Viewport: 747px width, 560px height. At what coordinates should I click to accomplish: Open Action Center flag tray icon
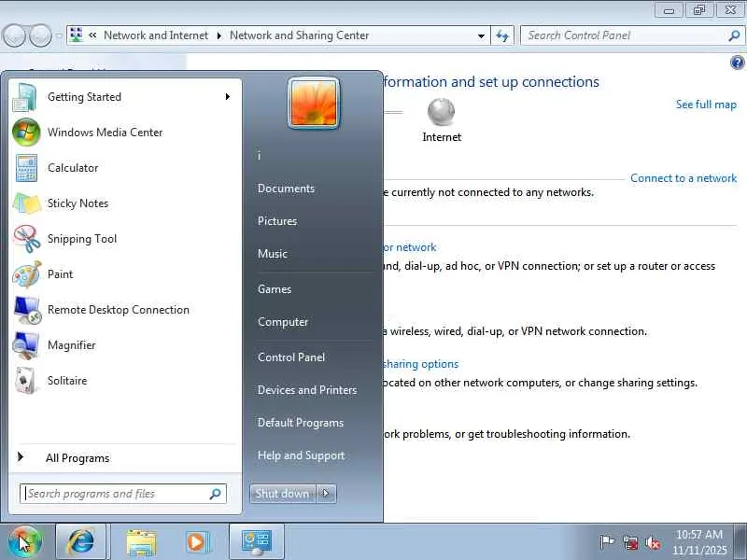(x=606, y=542)
